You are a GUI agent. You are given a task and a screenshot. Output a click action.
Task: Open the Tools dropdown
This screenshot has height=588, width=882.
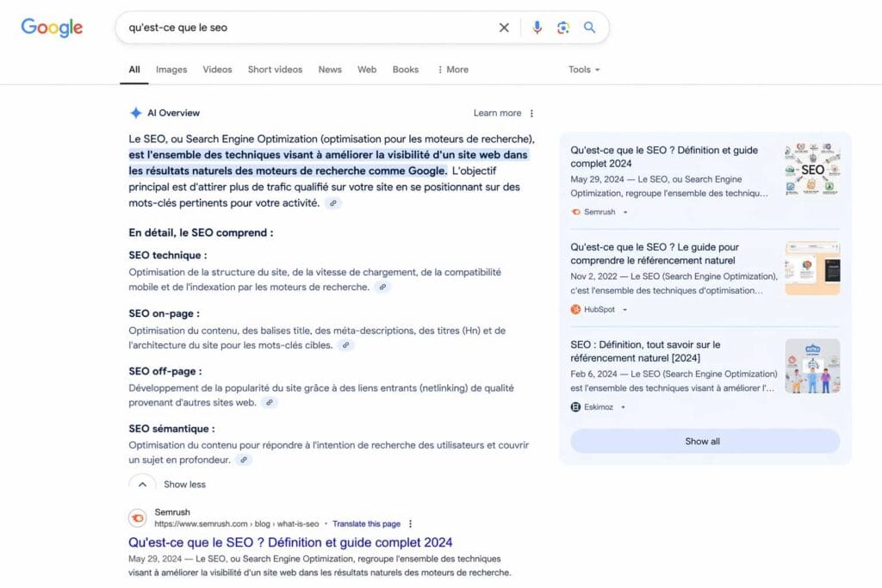pos(584,70)
